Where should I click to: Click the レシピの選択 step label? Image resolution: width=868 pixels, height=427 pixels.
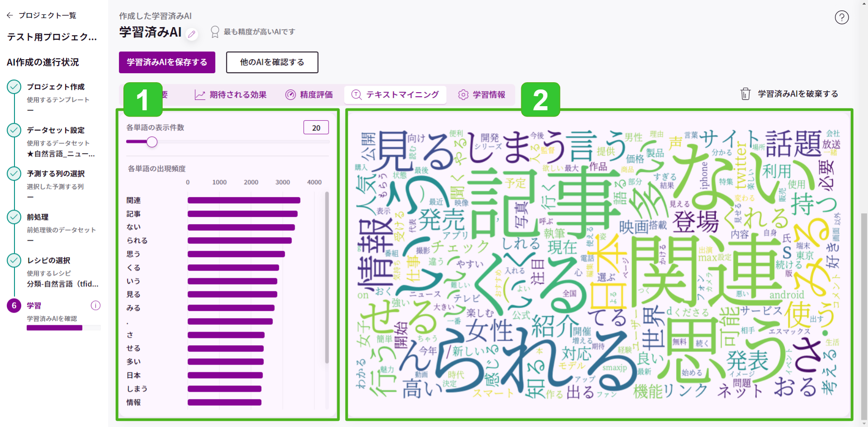click(x=48, y=260)
